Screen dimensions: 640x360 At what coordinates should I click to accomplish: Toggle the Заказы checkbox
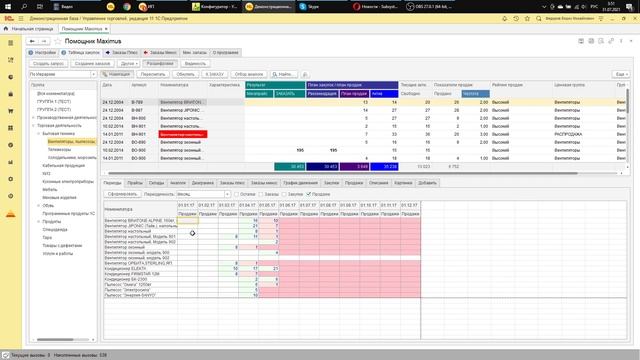tap(260, 194)
